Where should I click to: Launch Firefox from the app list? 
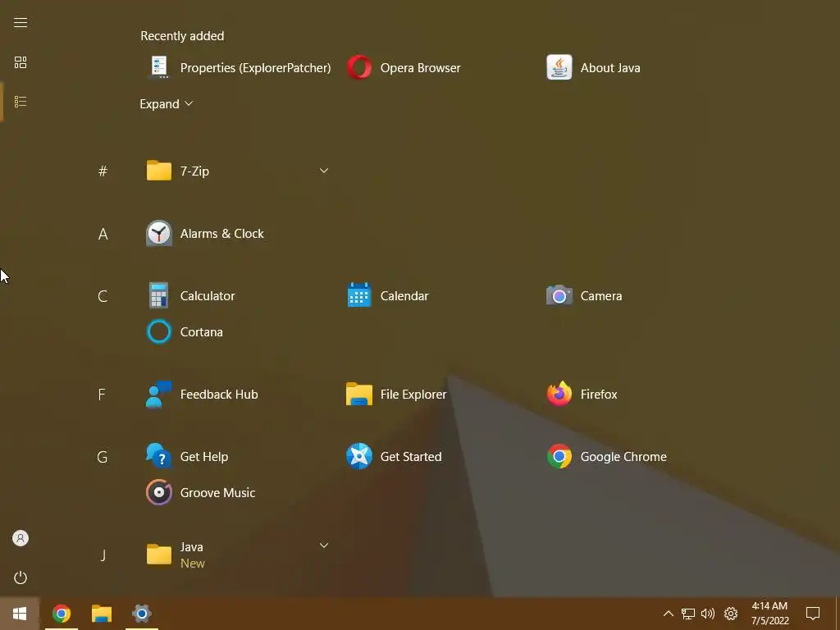[582, 395]
